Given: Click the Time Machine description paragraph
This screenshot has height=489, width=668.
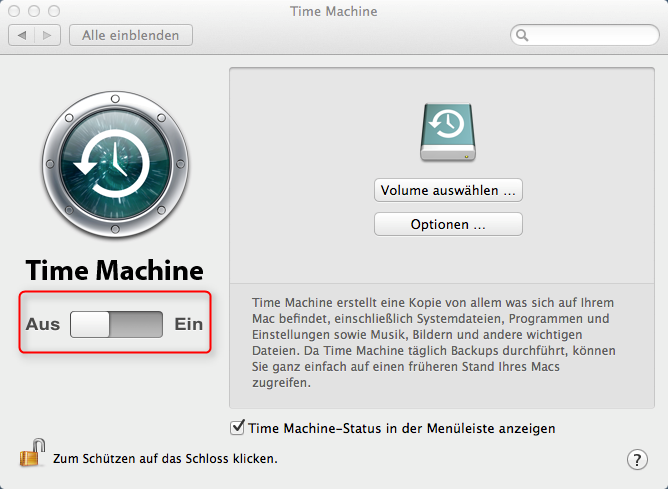Looking at the screenshot, I should (434, 342).
